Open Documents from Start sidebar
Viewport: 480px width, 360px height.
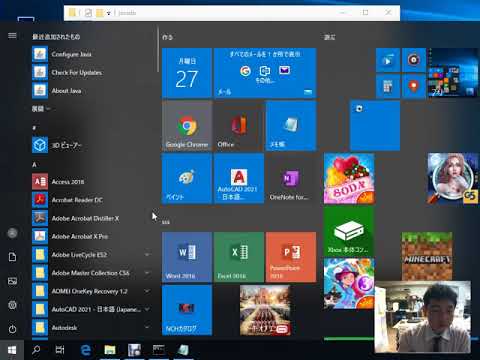12,257
